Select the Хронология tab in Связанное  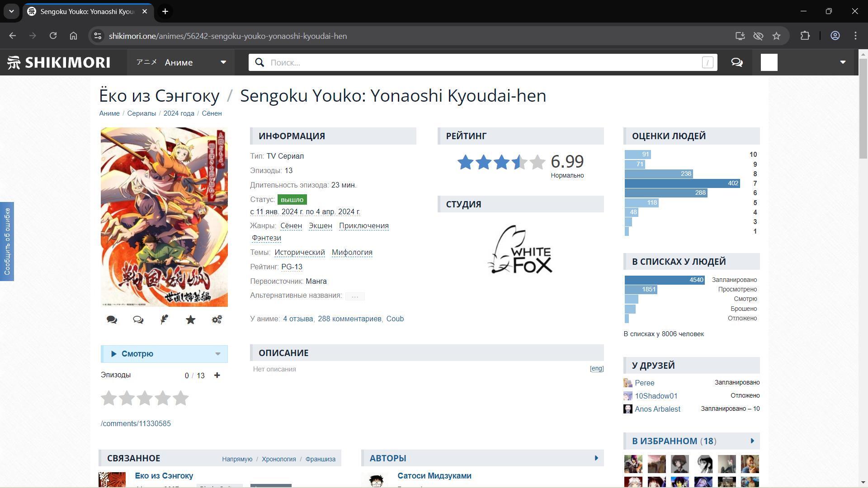pos(278,459)
